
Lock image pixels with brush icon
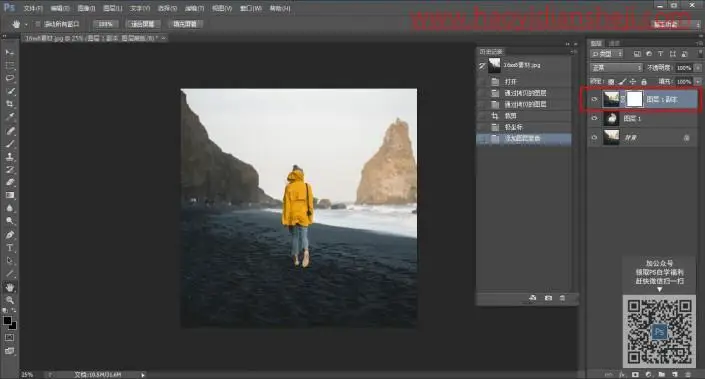coord(622,81)
